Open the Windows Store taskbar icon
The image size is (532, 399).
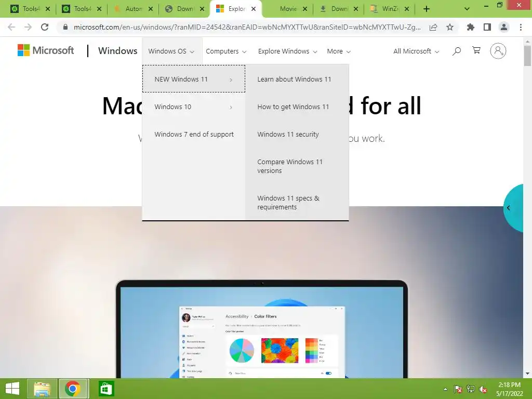pyautogui.click(x=106, y=389)
